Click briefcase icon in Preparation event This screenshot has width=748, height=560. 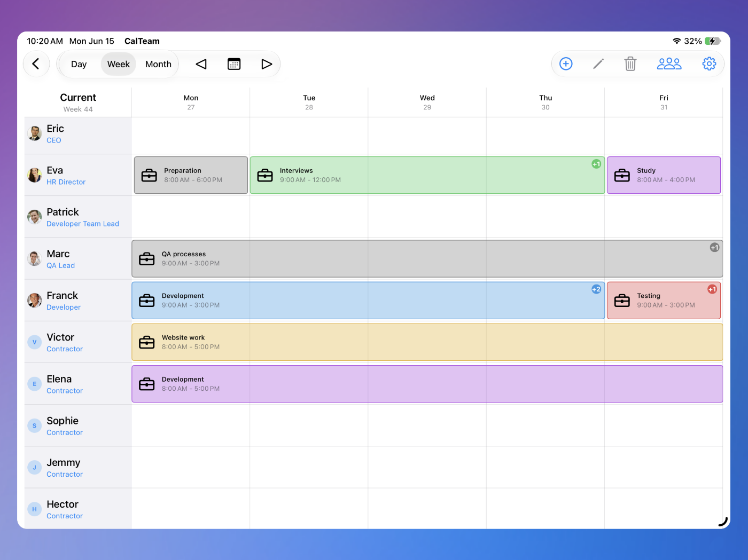[x=149, y=175]
